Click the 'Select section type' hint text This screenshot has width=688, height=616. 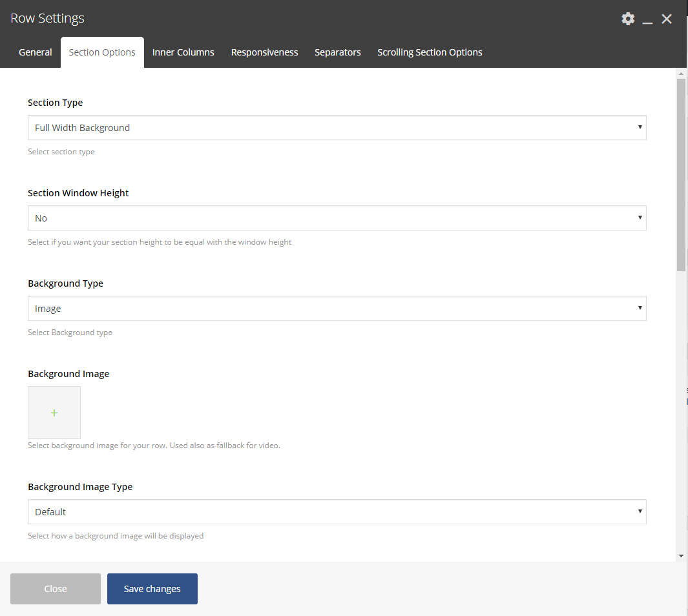pos(61,152)
